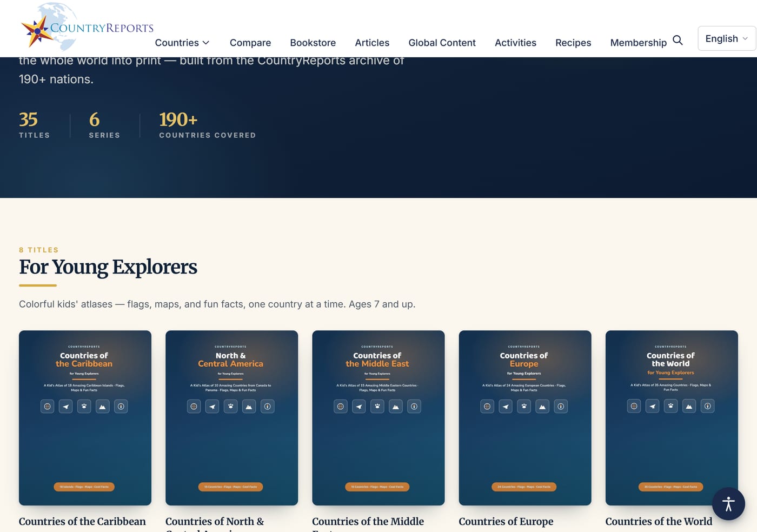Open the Bookstore nav item

coord(313,43)
